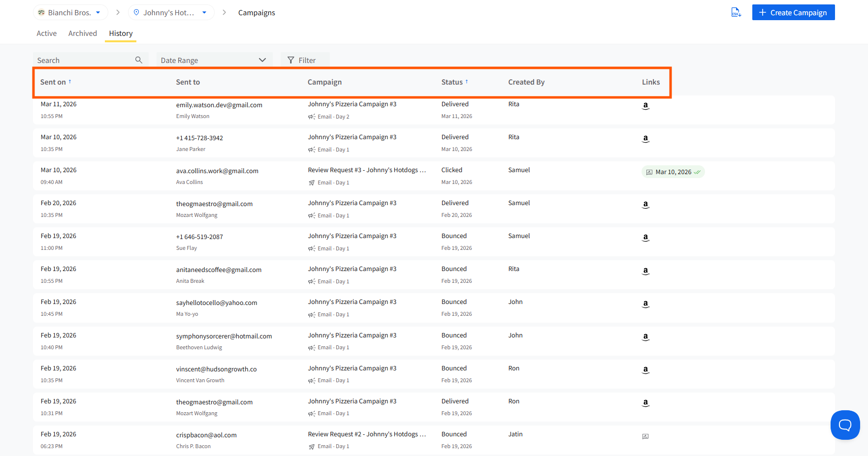This screenshot has height=456, width=868.
Task: Click the CSV export icon
Action: [736, 12]
